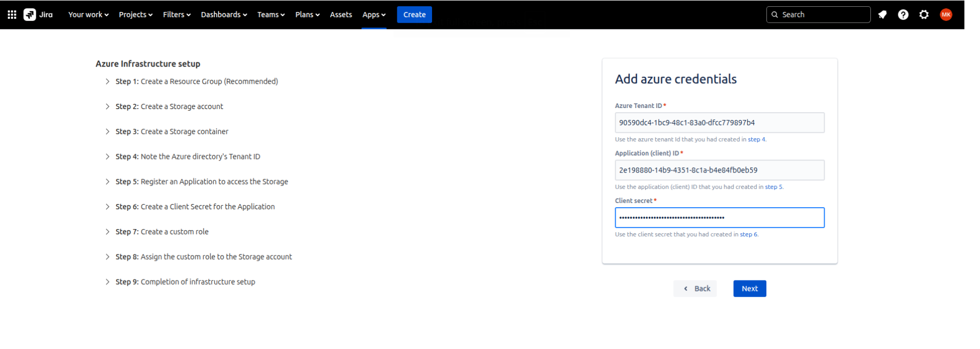The width and height of the screenshot is (980, 349).
Task: Follow the step 4 link under Tenant ID
Action: [x=756, y=139]
